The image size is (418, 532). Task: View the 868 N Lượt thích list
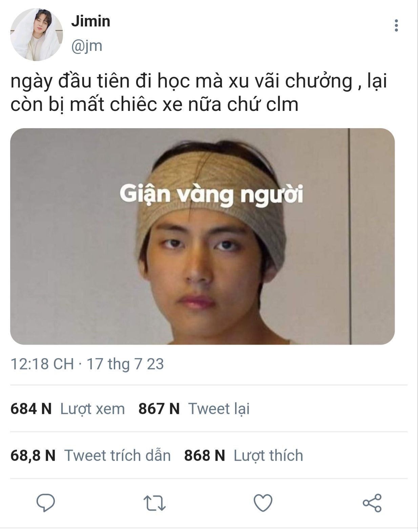pos(244,455)
